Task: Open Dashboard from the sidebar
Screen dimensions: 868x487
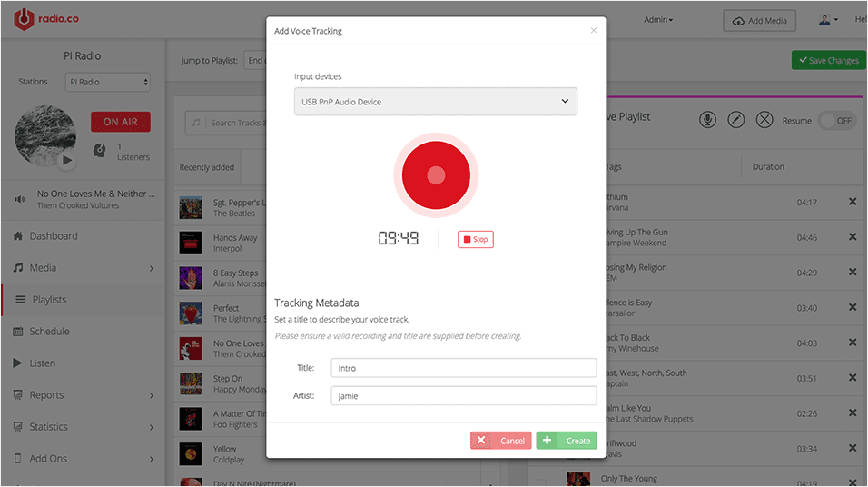Action: pyautogui.click(x=54, y=236)
